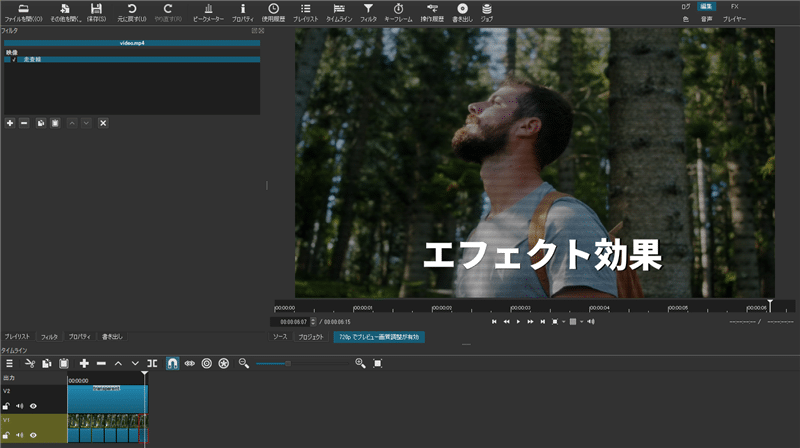Viewport: 800px width, 448px height.
Task: Deselect filter with the X icon
Action: coord(103,123)
